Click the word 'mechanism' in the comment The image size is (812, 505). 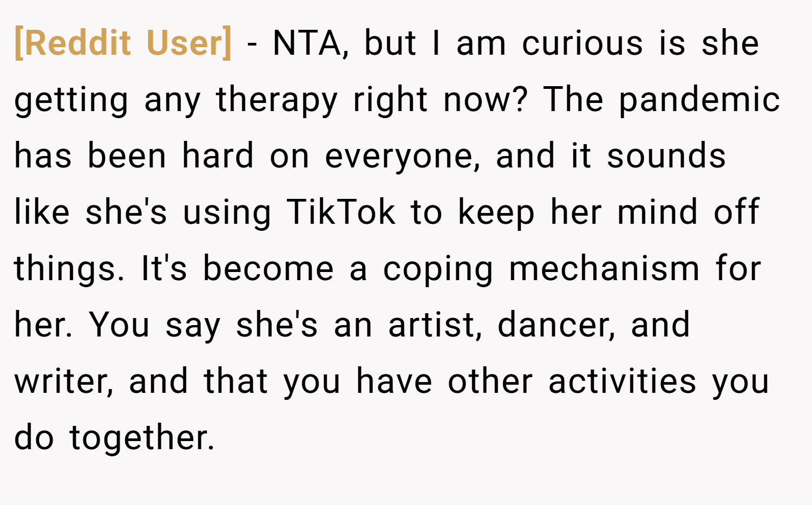(604, 268)
